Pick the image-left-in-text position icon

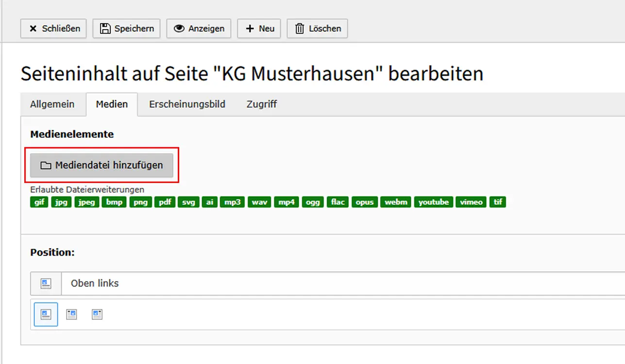click(x=97, y=314)
